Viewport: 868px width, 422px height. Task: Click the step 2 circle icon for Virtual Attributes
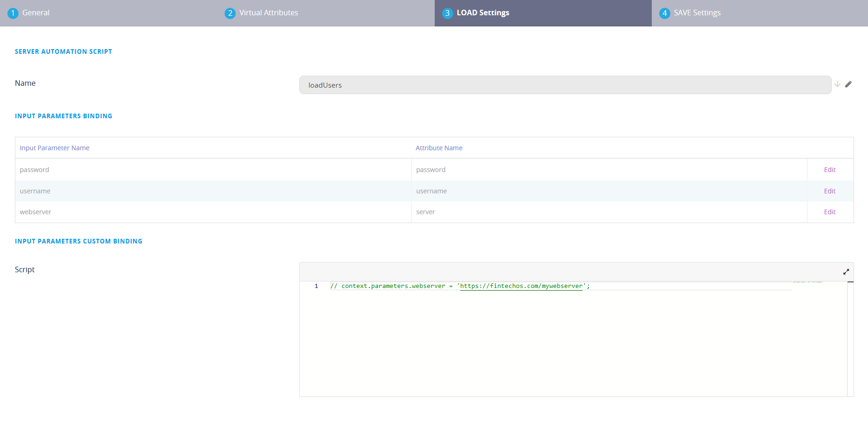tap(230, 13)
